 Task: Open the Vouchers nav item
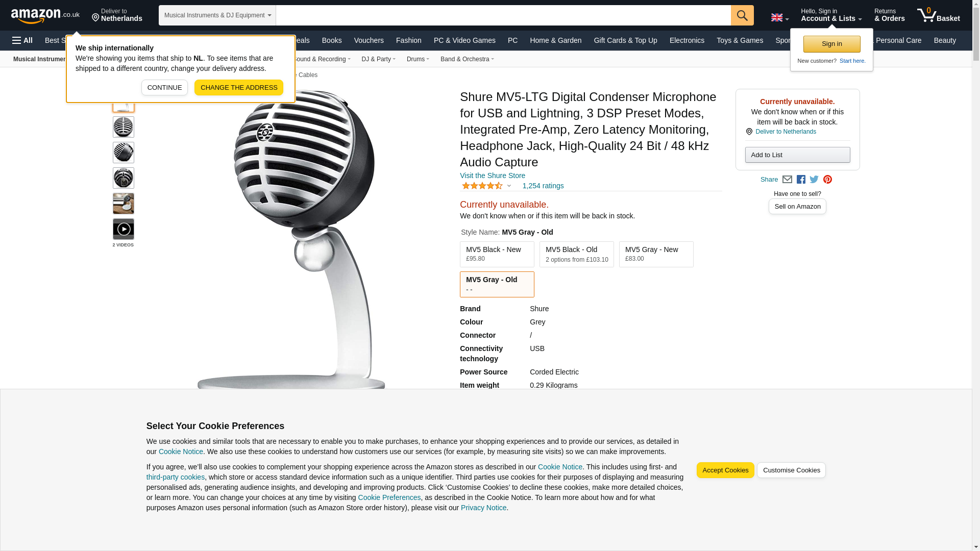coord(369,40)
